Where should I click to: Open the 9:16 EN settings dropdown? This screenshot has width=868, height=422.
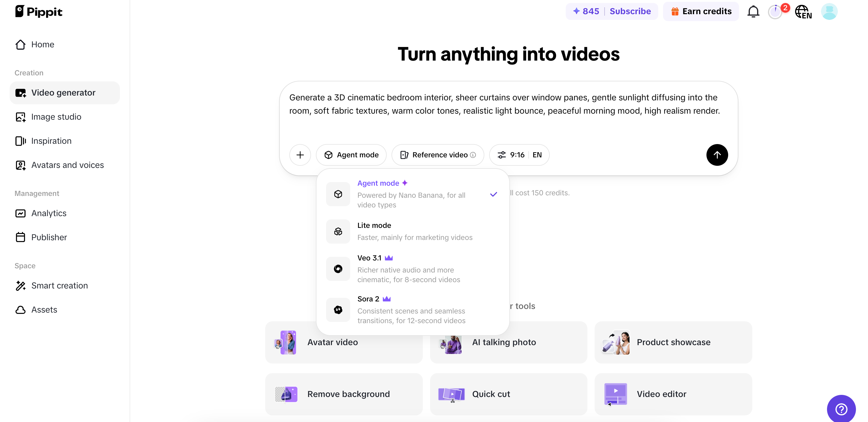519,155
